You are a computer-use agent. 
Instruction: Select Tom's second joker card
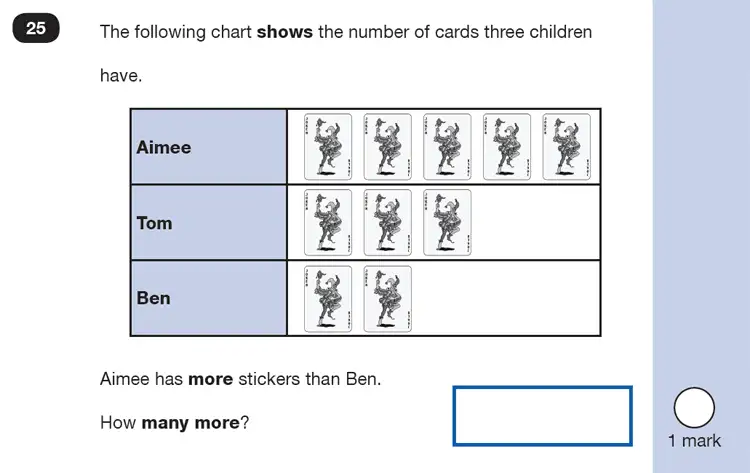tap(387, 222)
